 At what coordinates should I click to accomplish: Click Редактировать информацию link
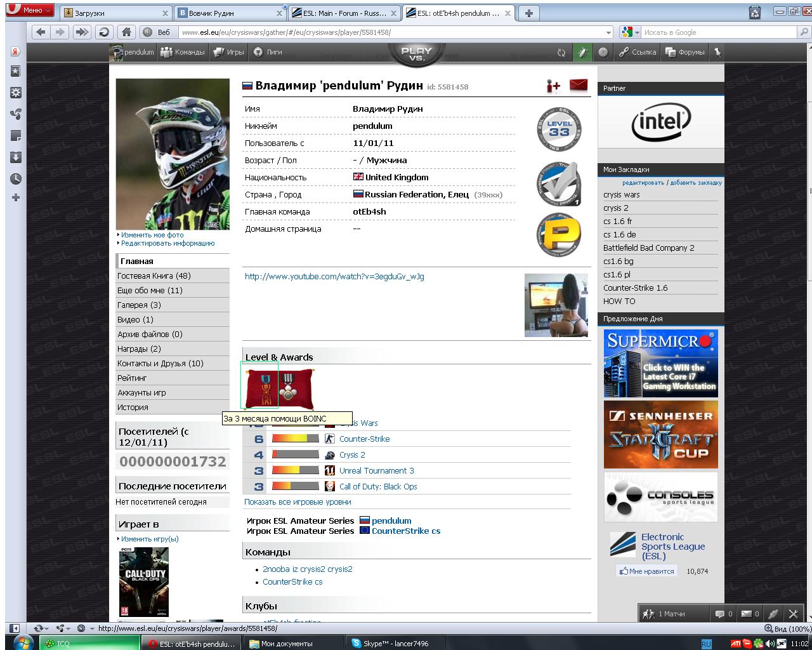(168, 243)
